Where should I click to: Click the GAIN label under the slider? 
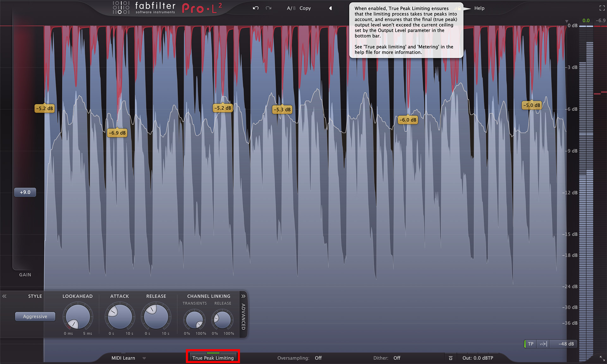[x=25, y=275]
